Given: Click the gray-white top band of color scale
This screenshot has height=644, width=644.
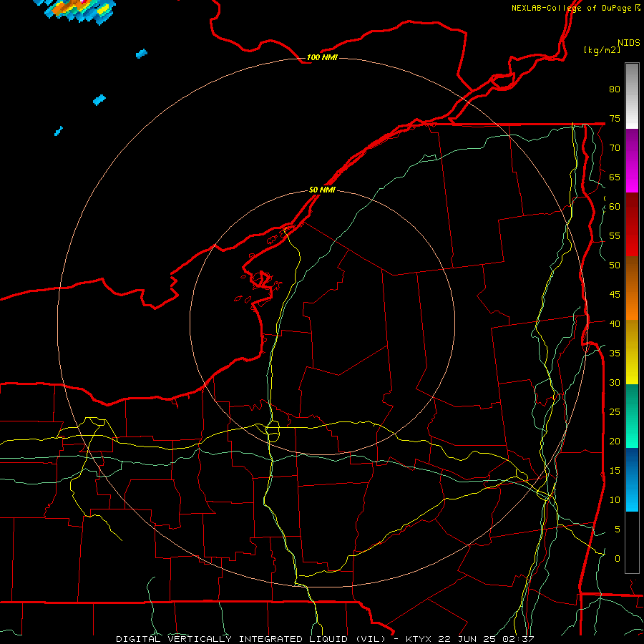Looking at the screenshot, I should (632, 96).
